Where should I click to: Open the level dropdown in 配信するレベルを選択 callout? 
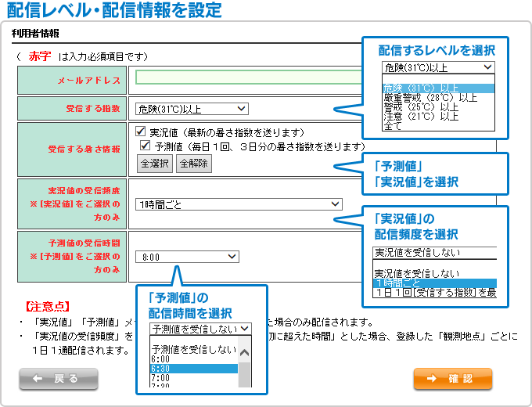pos(438,67)
